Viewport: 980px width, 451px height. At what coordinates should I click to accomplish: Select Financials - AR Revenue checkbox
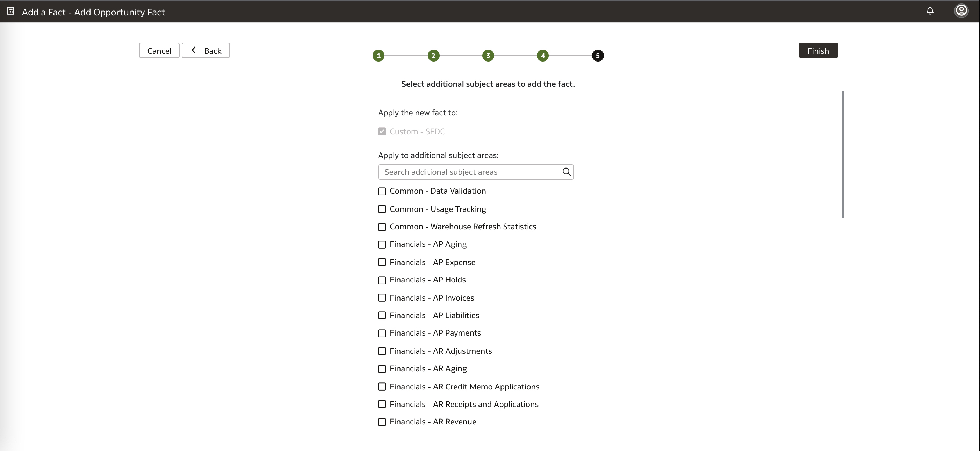tap(382, 422)
